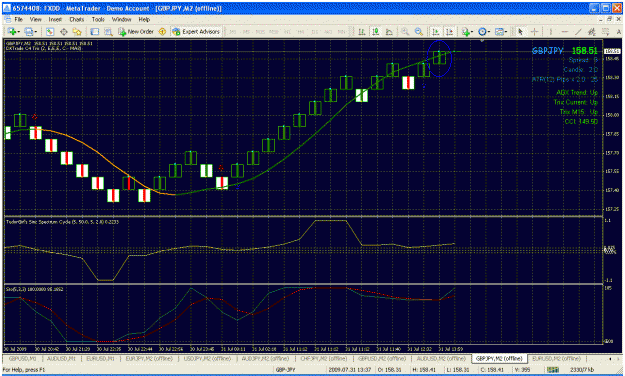Image resolution: width=625 pixels, height=376 pixels.
Task: Switch chart to line chart icon
Action: [x=389, y=31]
